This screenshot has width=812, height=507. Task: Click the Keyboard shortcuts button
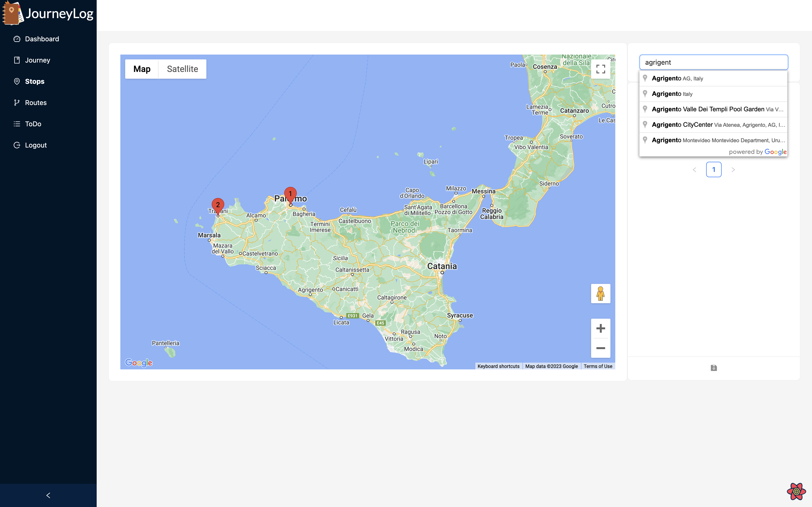498,366
